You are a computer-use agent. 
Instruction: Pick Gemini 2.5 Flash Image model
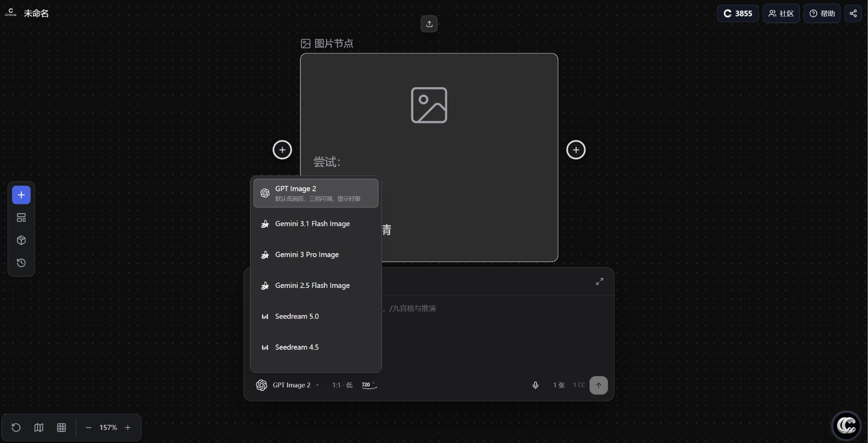click(x=316, y=285)
